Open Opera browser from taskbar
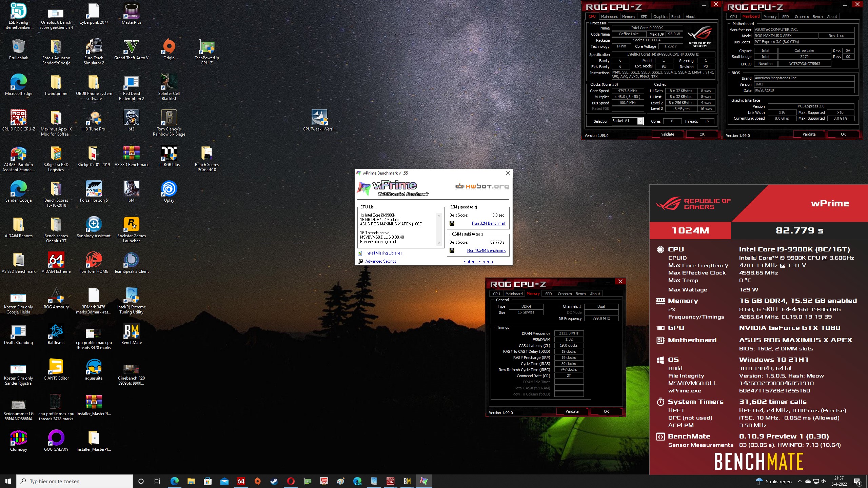This screenshot has width=868, height=488. [x=291, y=481]
